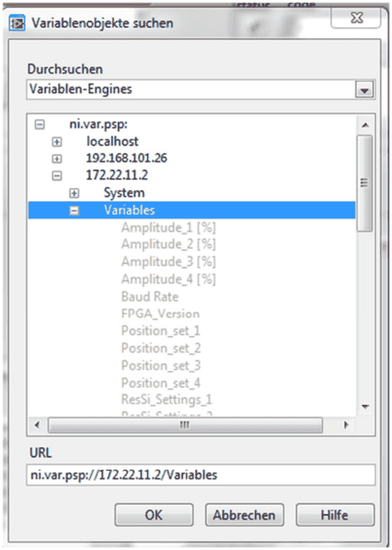
Task: Click the horizontal scrollbar left arrow
Action: 37,425
